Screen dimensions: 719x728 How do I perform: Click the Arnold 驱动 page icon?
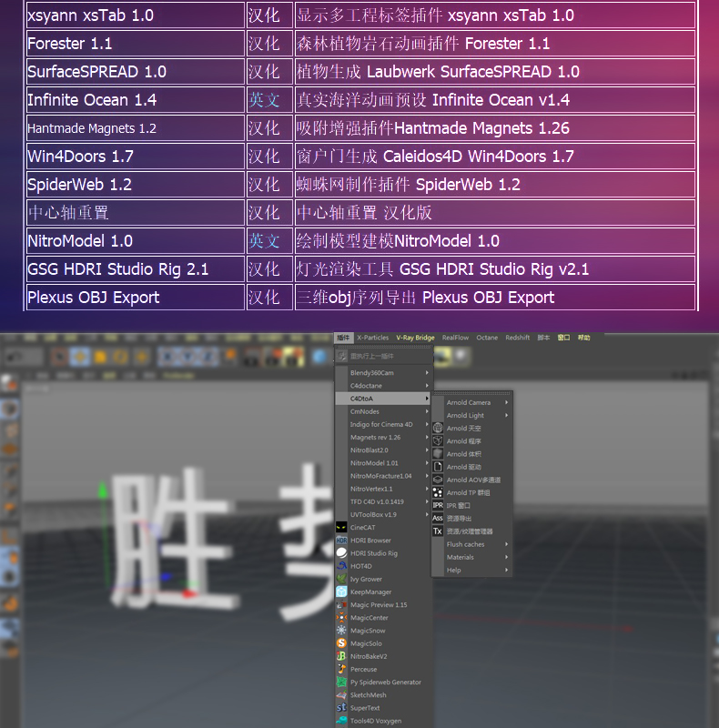(438, 467)
